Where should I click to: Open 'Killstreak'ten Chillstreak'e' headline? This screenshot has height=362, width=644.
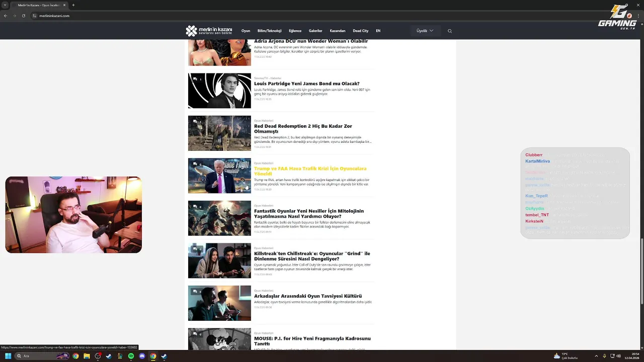(x=312, y=256)
